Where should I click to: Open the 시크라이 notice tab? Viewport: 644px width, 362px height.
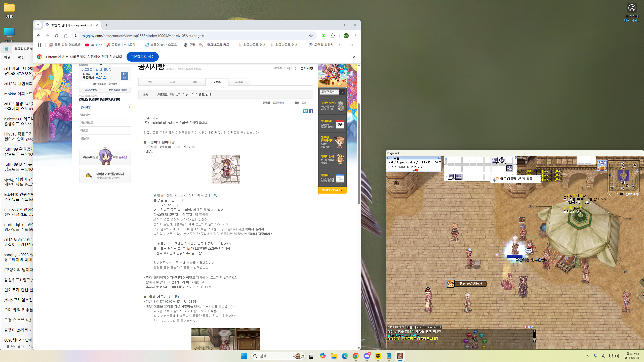pos(239,82)
